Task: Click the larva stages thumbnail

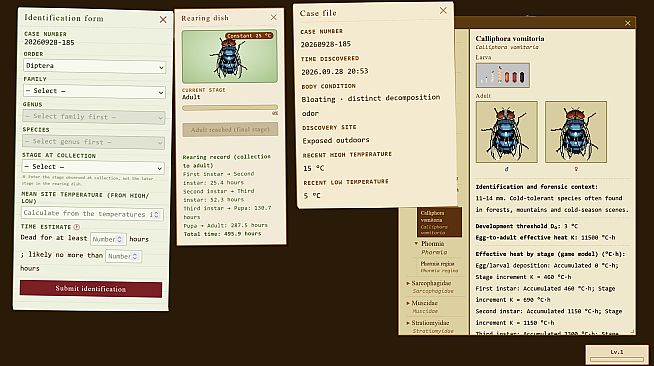Action: coord(503,75)
